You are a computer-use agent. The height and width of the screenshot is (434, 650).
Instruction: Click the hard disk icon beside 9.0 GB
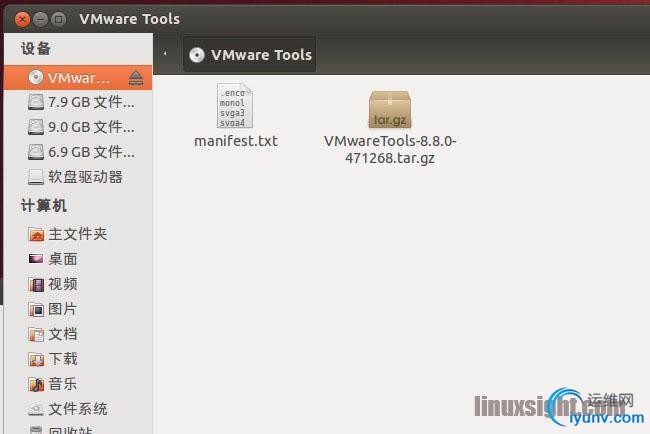click(36, 127)
